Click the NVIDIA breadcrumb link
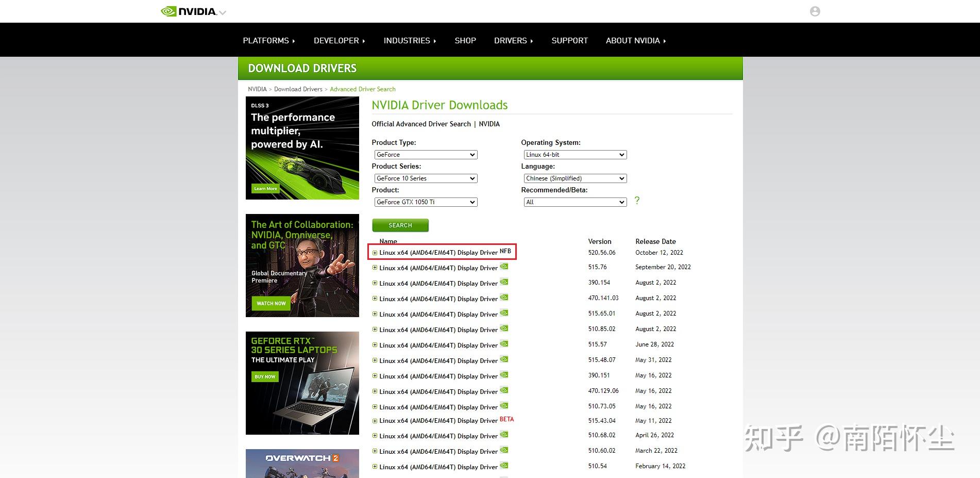Image resolution: width=980 pixels, height=478 pixels. pyautogui.click(x=257, y=89)
